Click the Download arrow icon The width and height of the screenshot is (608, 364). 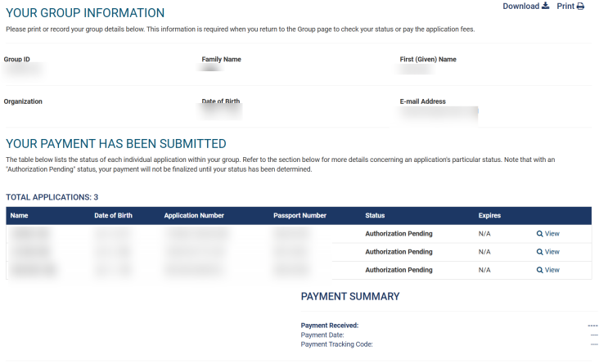pyautogui.click(x=546, y=7)
